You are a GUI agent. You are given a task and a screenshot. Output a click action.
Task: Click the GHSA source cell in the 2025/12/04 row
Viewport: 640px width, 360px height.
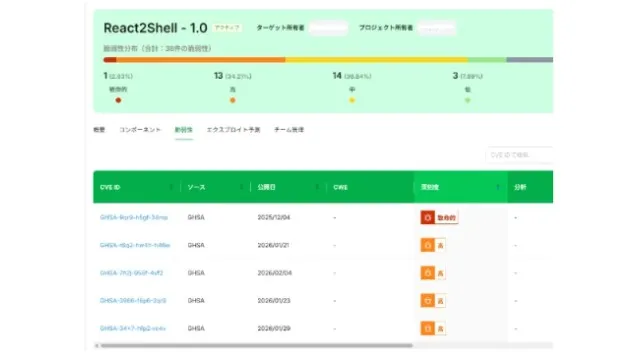[x=196, y=218]
